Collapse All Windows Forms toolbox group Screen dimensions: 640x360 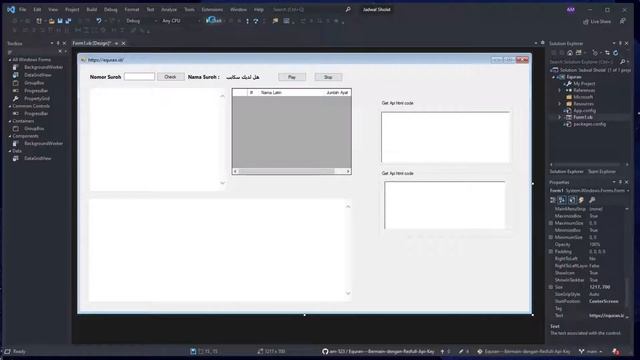[x=10, y=60]
